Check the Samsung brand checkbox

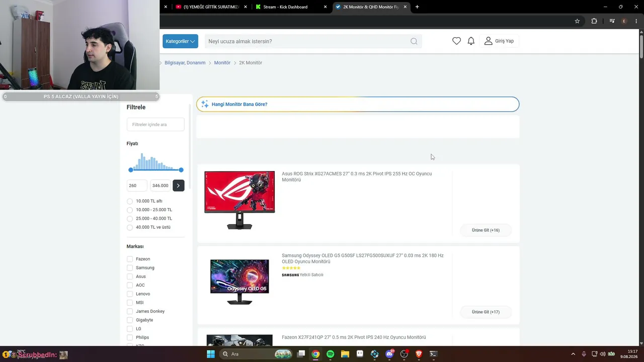[130, 268]
